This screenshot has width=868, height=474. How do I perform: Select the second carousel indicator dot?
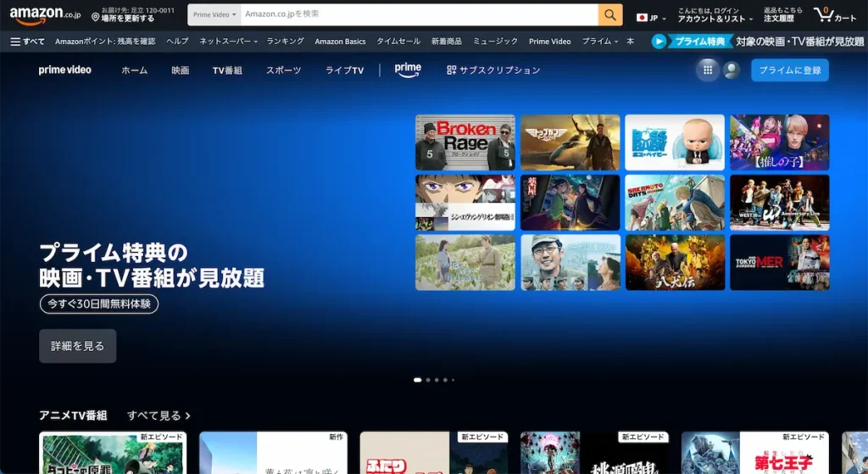point(428,380)
